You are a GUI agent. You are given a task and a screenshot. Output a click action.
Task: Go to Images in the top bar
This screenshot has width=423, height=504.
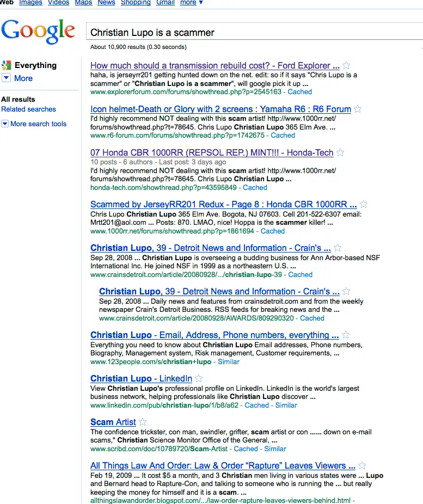point(30,3)
